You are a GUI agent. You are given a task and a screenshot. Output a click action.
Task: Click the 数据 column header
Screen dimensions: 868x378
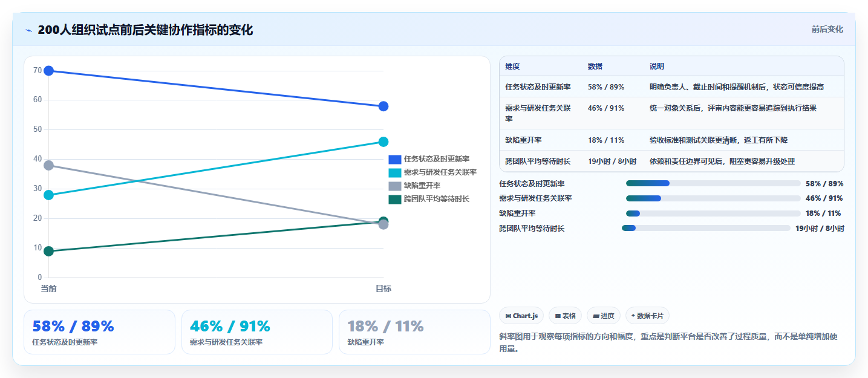595,67
